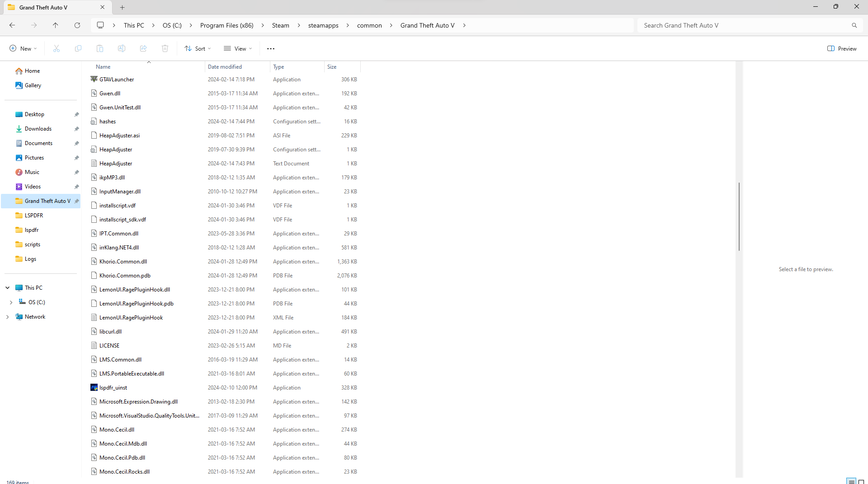Collapse the This PC tree node

tap(8, 288)
